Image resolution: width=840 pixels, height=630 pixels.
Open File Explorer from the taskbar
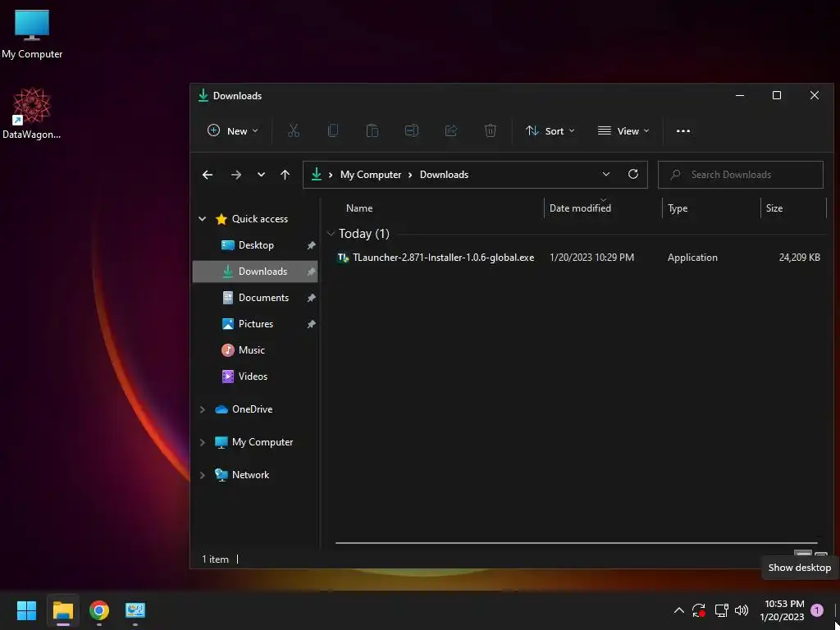click(x=62, y=610)
